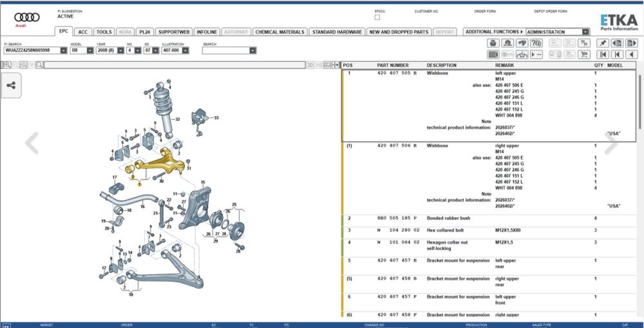
Task: Go to next illustration with right chevron
Action: (x=611, y=143)
